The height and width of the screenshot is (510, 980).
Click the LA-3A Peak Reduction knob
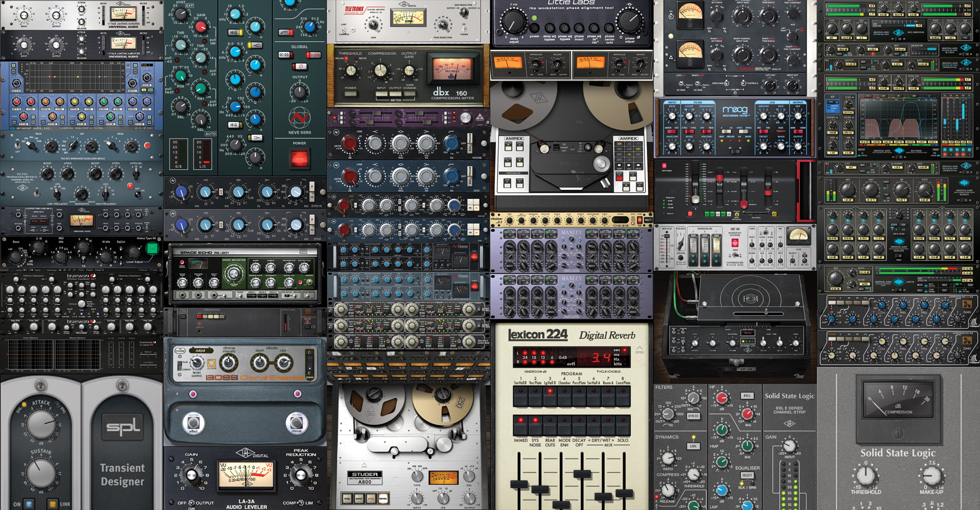pos(300,474)
